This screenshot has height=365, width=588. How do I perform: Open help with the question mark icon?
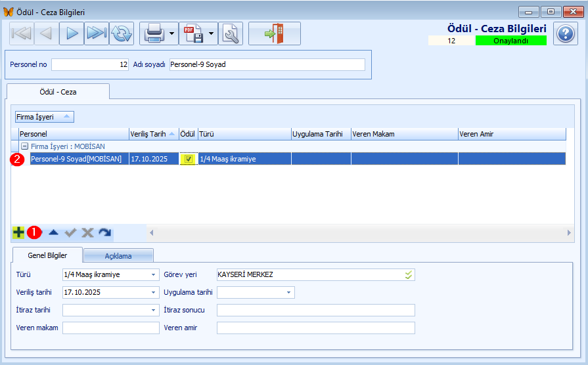click(x=566, y=33)
